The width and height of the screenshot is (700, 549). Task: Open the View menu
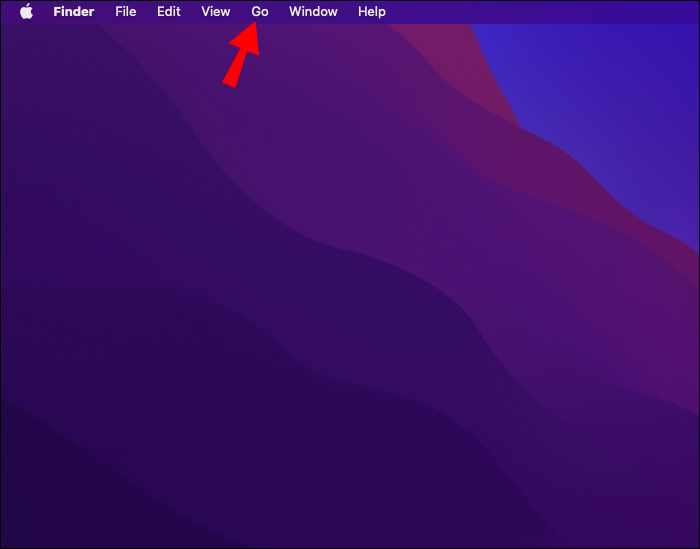tap(216, 12)
